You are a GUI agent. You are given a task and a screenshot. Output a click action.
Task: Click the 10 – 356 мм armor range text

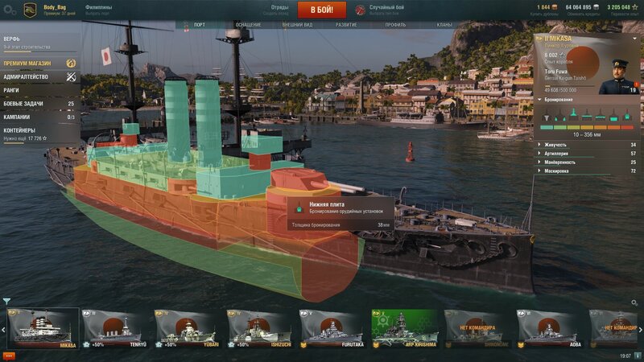(587, 134)
